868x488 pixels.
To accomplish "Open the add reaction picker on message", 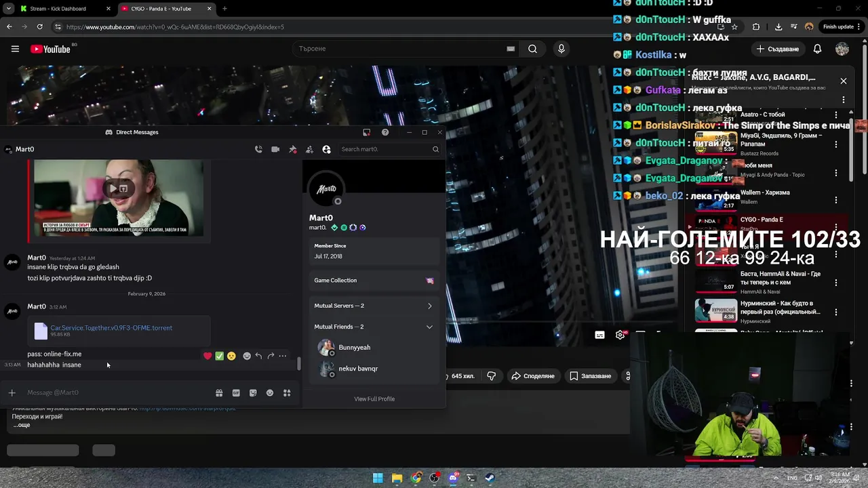I will 247,356.
